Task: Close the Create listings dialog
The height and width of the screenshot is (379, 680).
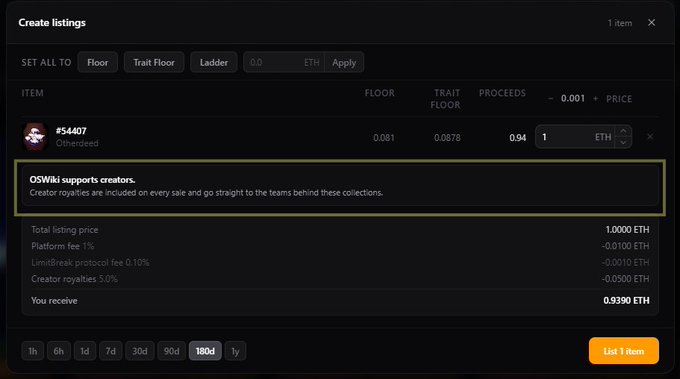Action: click(651, 23)
